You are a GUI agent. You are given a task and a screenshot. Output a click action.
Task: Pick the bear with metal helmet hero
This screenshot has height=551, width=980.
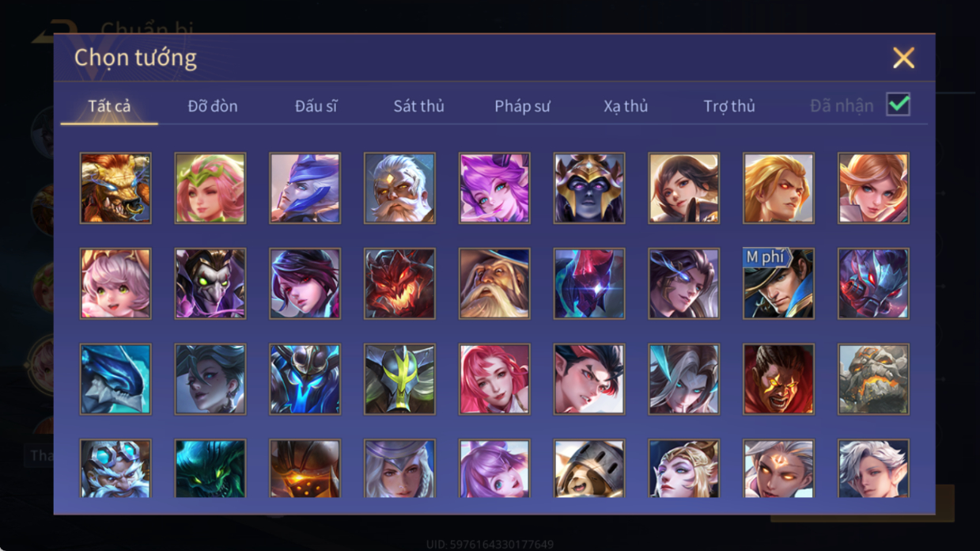point(589,469)
